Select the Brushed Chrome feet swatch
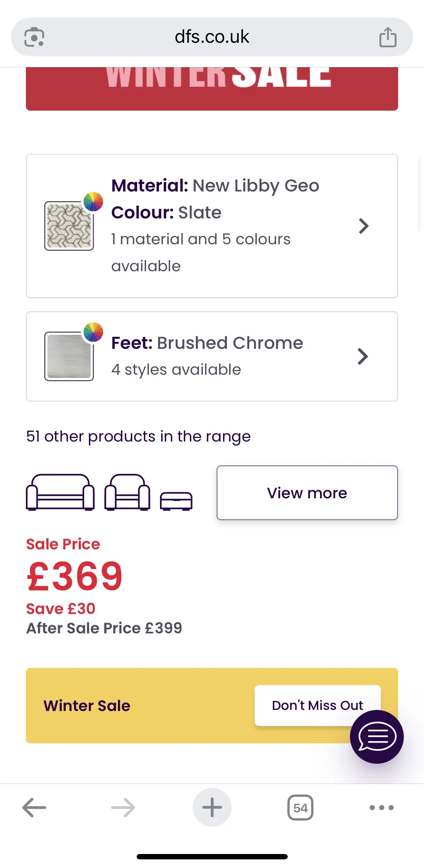The height and width of the screenshot is (868, 424). pyautogui.click(x=69, y=356)
